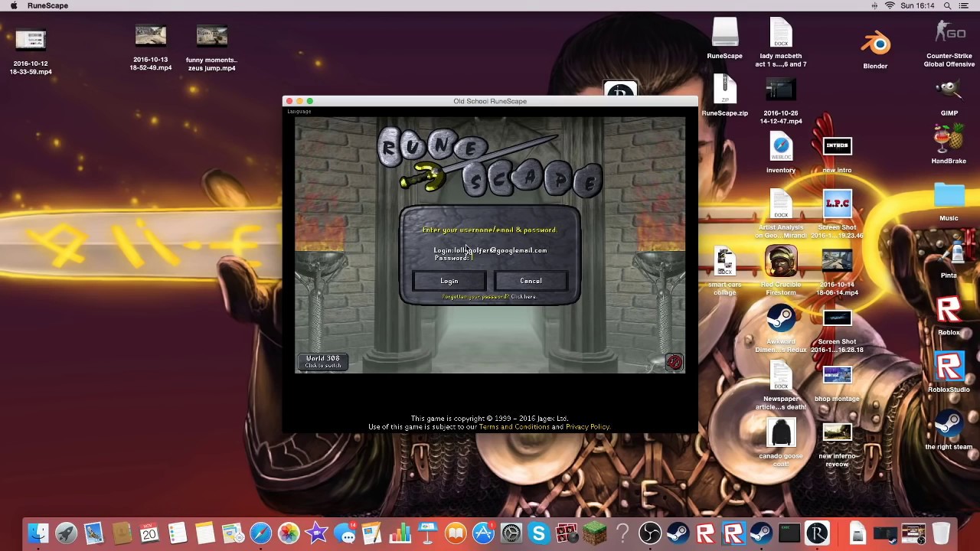Select the RuneScape disk image desktop icon
The image size is (980, 551).
(724, 38)
